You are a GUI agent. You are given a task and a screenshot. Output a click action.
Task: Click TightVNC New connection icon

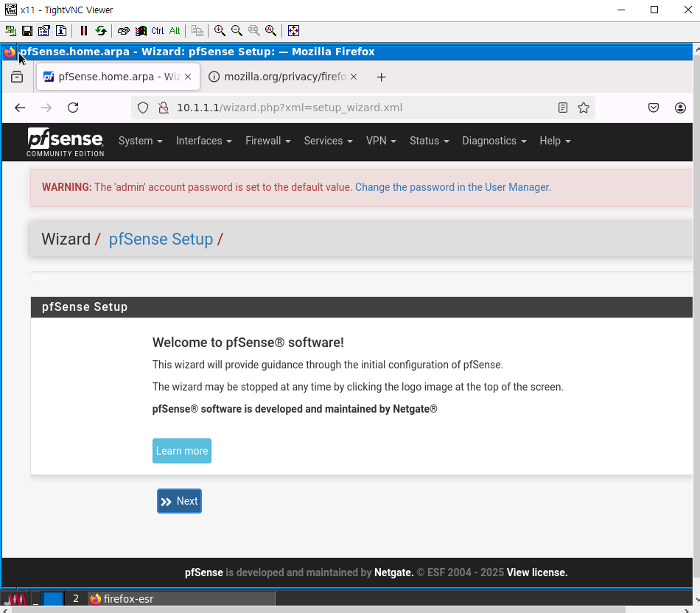(10, 31)
